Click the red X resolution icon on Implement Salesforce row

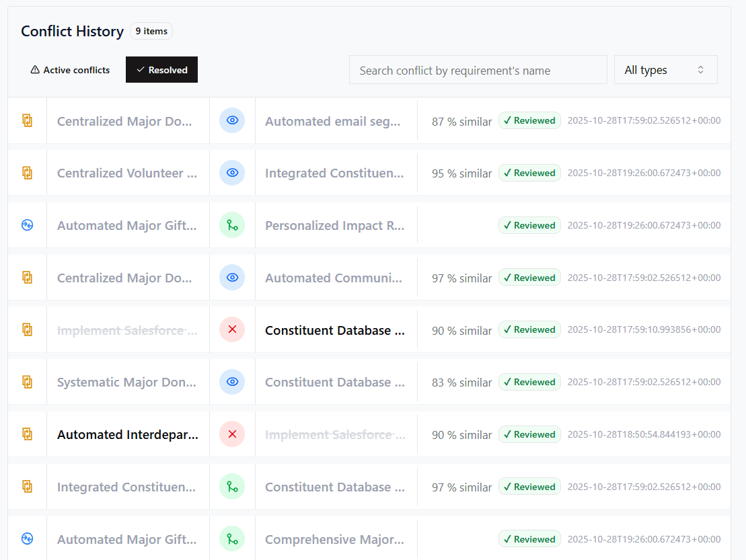click(232, 329)
